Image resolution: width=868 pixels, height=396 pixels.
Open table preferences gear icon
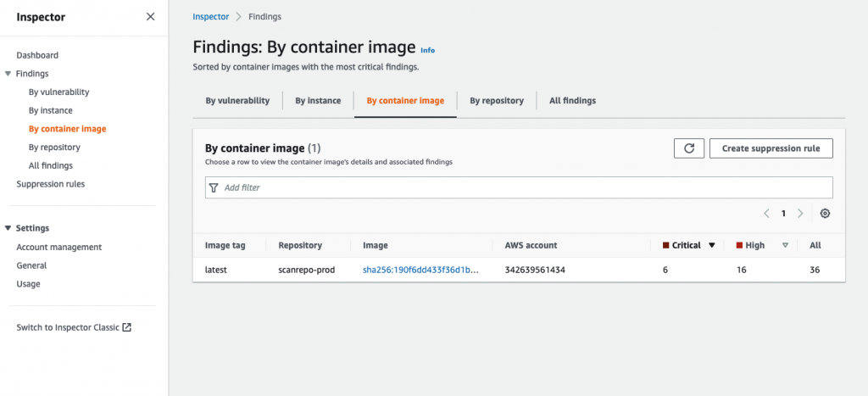[825, 214]
